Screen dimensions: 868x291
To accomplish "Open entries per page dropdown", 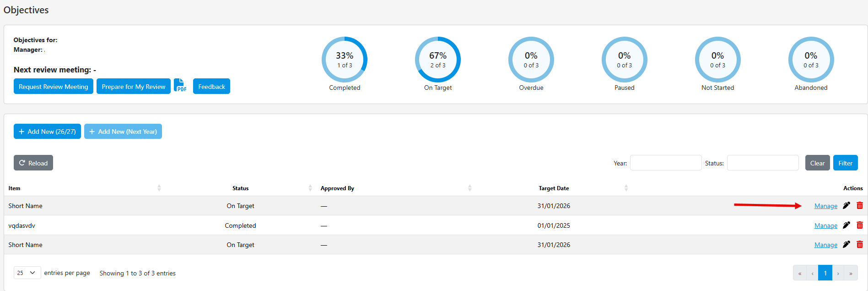I will pyautogui.click(x=27, y=273).
